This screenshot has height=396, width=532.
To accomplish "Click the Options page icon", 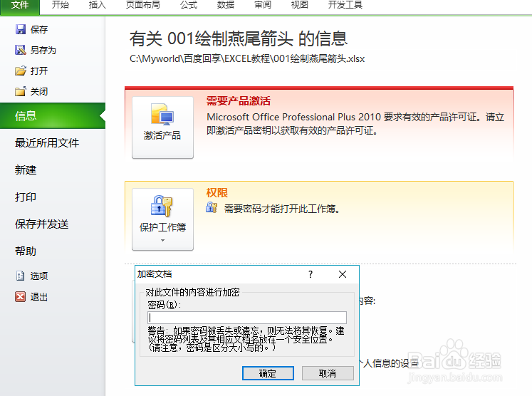I will 21,276.
